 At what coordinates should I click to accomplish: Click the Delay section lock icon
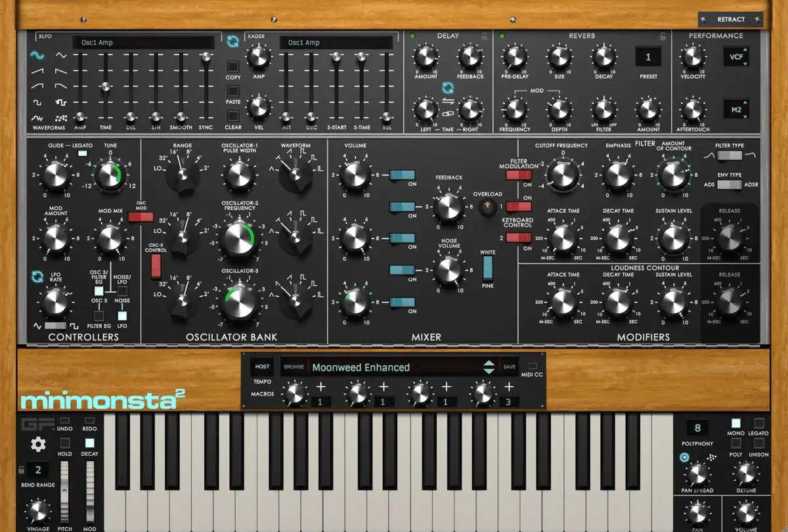click(x=485, y=36)
